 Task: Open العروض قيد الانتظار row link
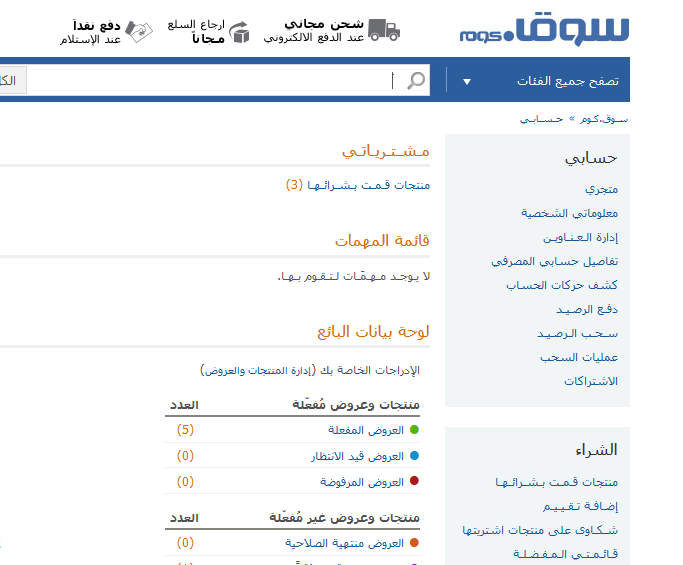pyautogui.click(x=358, y=456)
